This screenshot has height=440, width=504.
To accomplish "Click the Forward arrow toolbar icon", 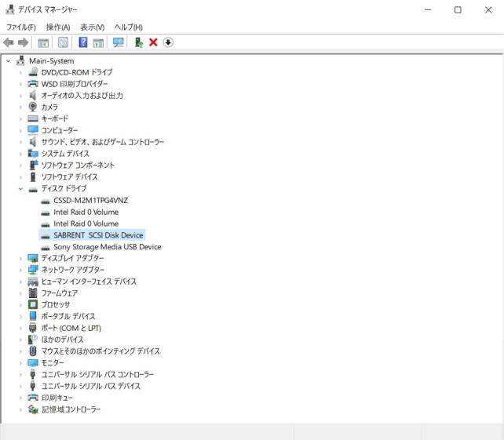I will coord(23,42).
